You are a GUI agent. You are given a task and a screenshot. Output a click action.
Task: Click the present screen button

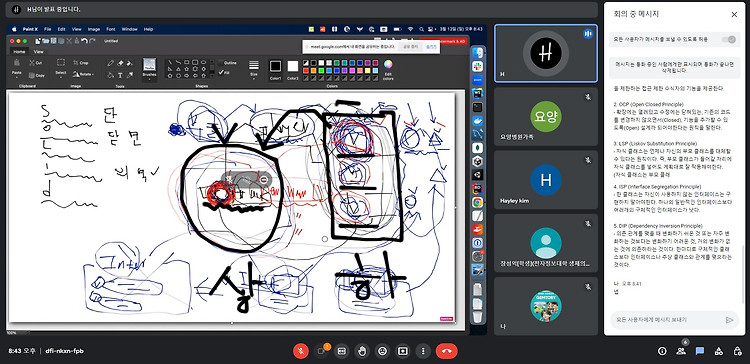(403, 351)
